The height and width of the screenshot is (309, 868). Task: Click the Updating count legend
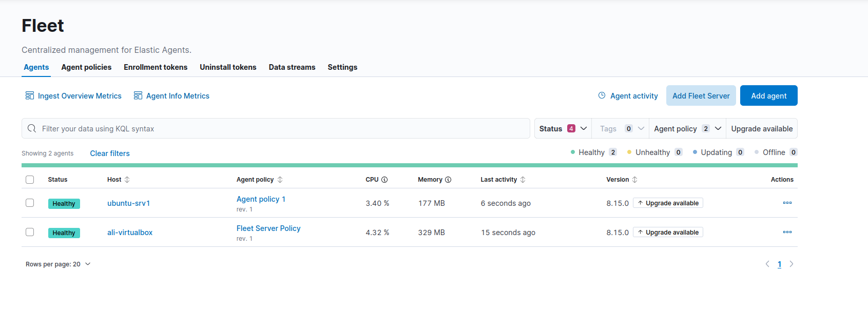point(718,152)
